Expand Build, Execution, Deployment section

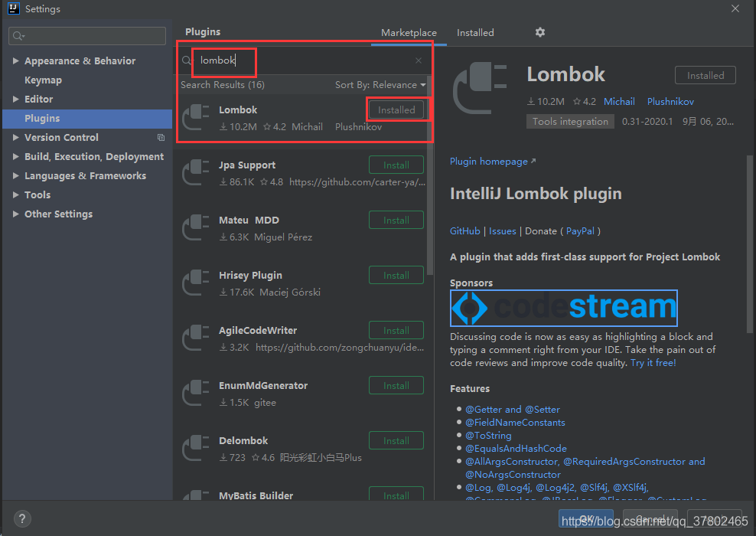[15, 156]
